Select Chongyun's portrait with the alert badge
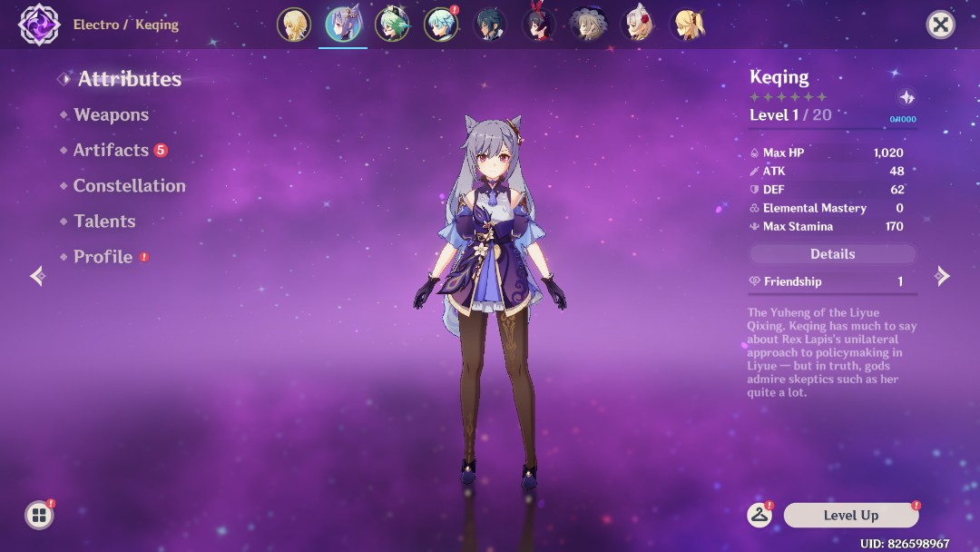The image size is (980, 552). pos(441,25)
